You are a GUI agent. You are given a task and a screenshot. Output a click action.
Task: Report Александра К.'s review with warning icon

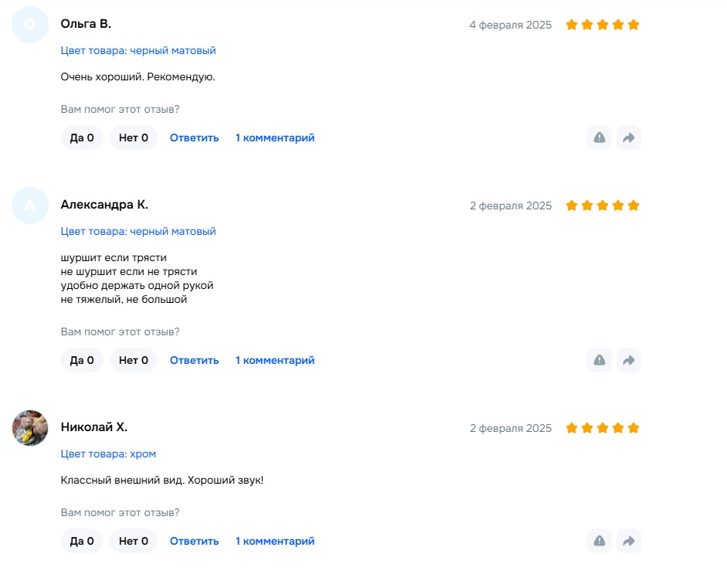(x=600, y=360)
